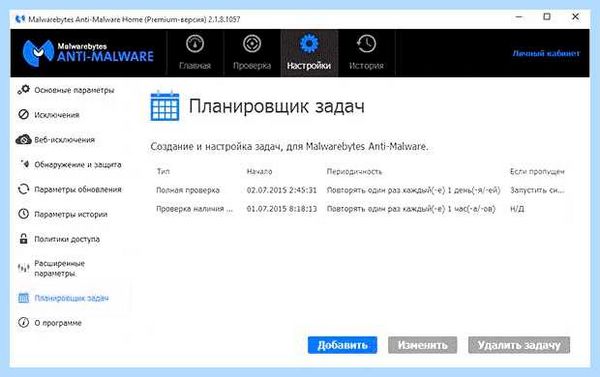This screenshot has height=377, width=600.
Task: Click the cloud icon beside Веб-исключения
Action: click(23, 139)
